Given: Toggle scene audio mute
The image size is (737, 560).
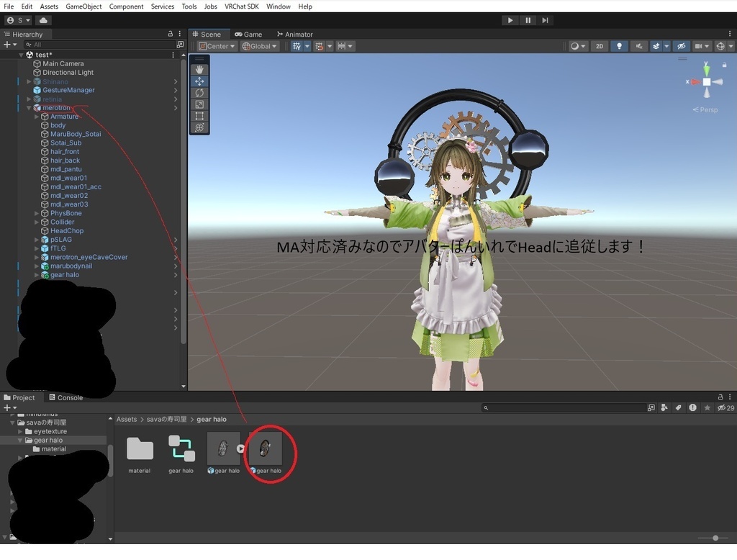Looking at the screenshot, I should [639, 46].
